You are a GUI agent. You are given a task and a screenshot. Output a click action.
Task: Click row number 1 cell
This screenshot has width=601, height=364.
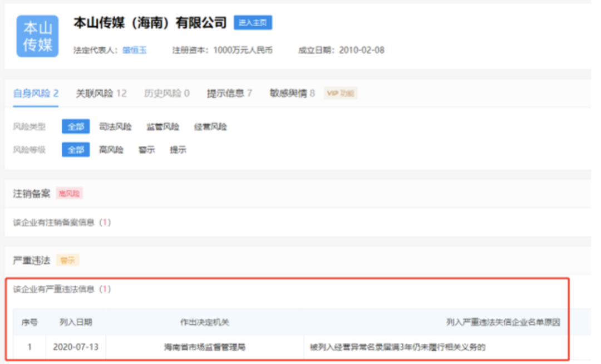point(29,347)
